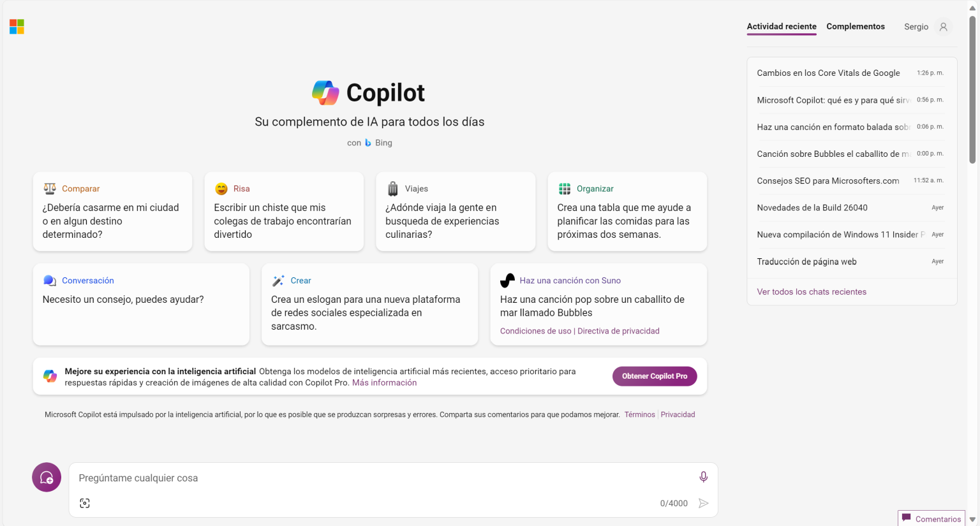Click the Obtener Copilot Pro button
This screenshot has height=526, width=980.
(x=655, y=376)
